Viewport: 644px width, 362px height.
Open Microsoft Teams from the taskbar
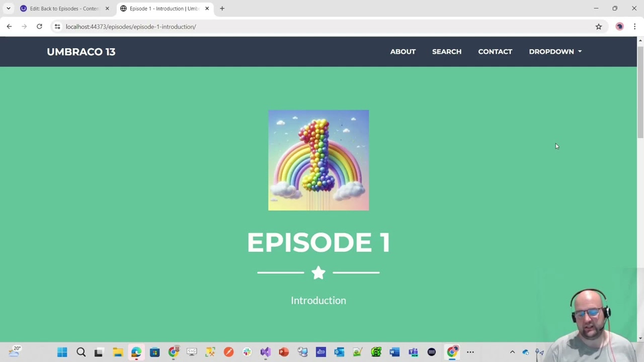click(x=414, y=352)
